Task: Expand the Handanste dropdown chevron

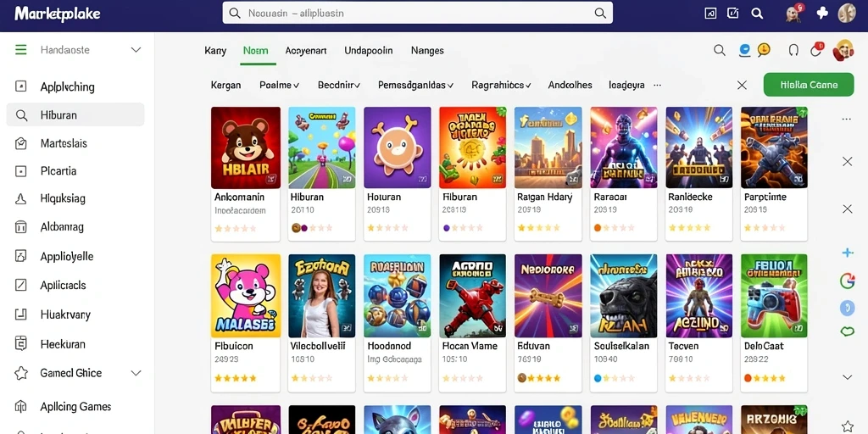Action: click(x=136, y=50)
